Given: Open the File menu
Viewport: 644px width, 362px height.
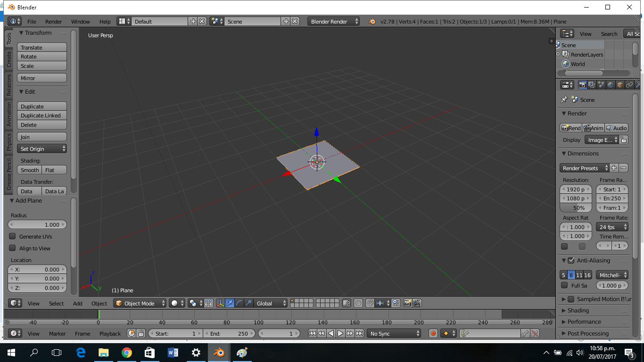Looking at the screenshot, I should [32, 22].
